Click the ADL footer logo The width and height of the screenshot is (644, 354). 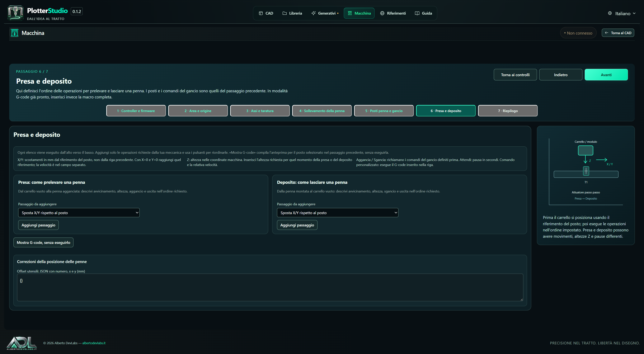[21, 343]
